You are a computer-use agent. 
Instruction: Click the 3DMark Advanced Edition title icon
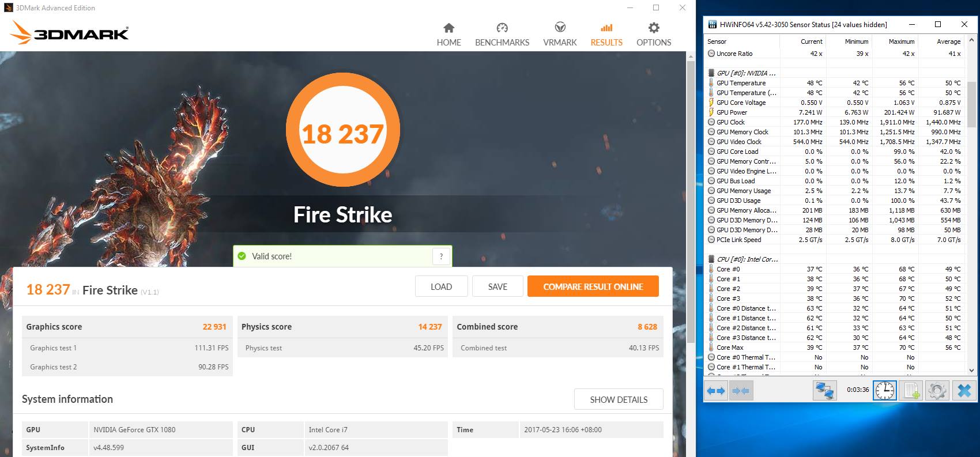coord(8,8)
